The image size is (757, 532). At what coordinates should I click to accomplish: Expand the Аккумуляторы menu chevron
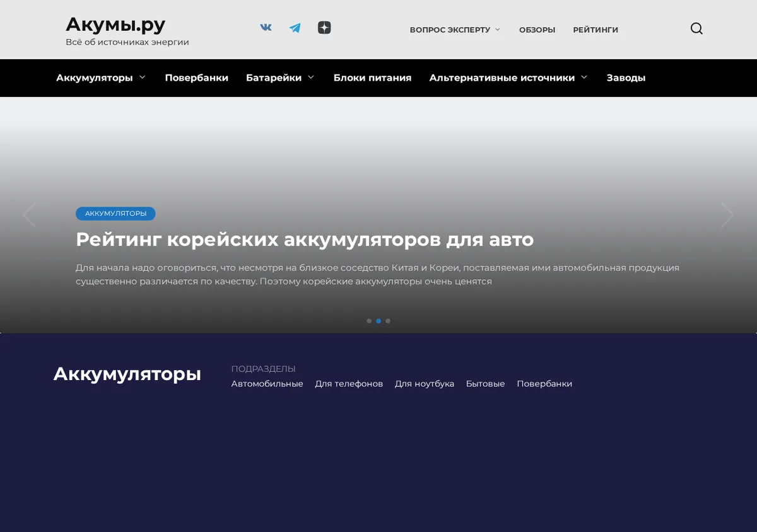[143, 78]
